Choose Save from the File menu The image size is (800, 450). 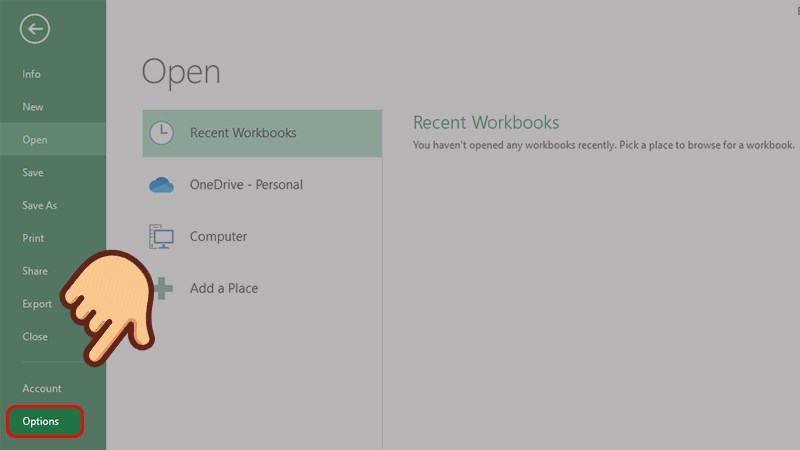pos(33,173)
